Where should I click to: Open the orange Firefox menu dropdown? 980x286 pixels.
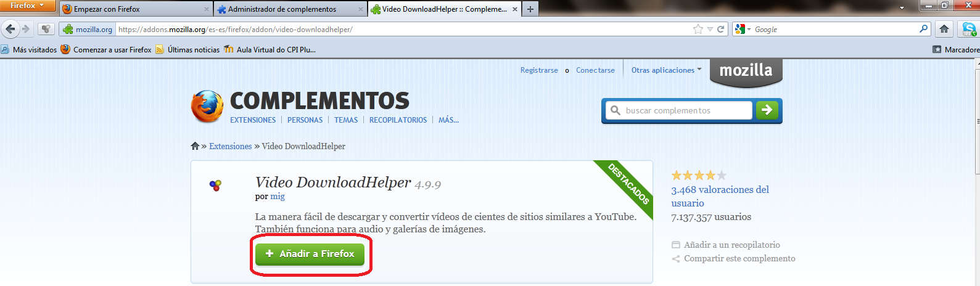pyautogui.click(x=28, y=6)
